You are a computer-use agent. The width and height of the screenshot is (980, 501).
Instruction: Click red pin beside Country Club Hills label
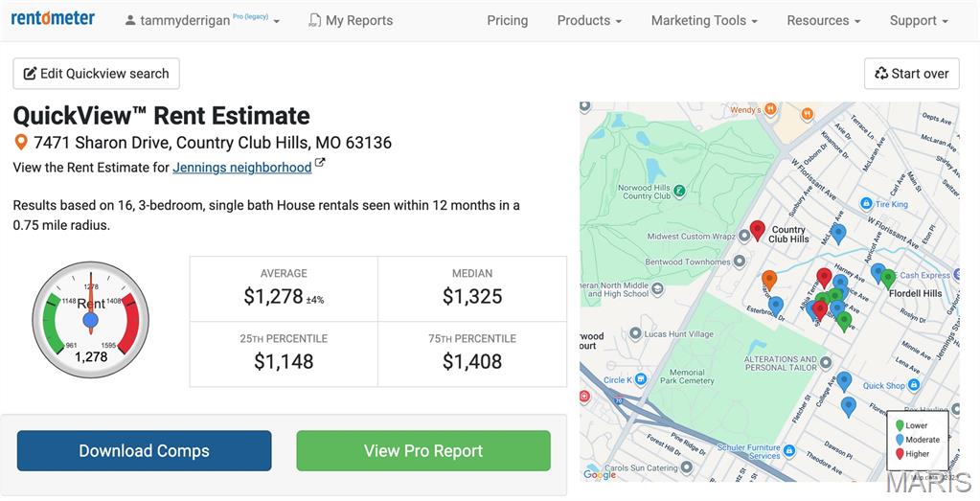757,229
